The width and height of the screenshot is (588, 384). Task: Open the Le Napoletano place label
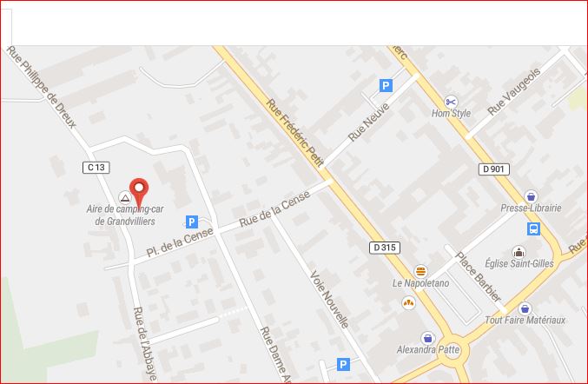pos(420,283)
